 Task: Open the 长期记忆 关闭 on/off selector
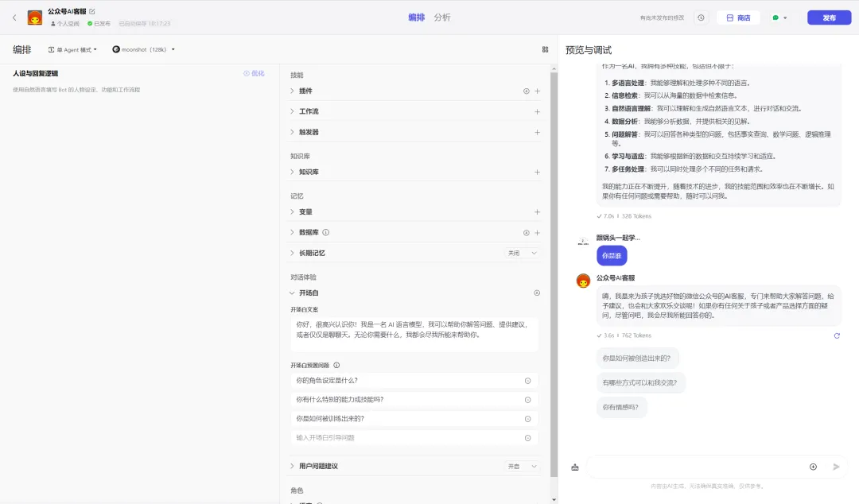click(x=523, y=254)
